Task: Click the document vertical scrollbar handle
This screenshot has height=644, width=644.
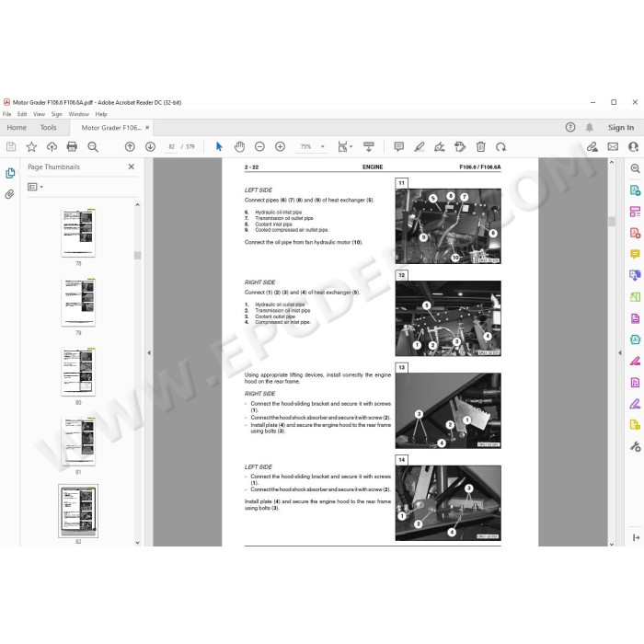Action: (x=612, y=222)
